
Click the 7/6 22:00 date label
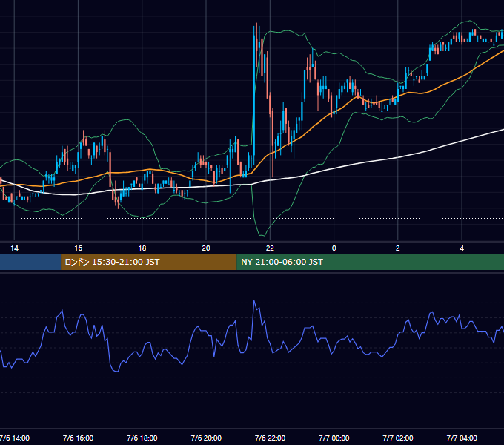click(270, 438)
